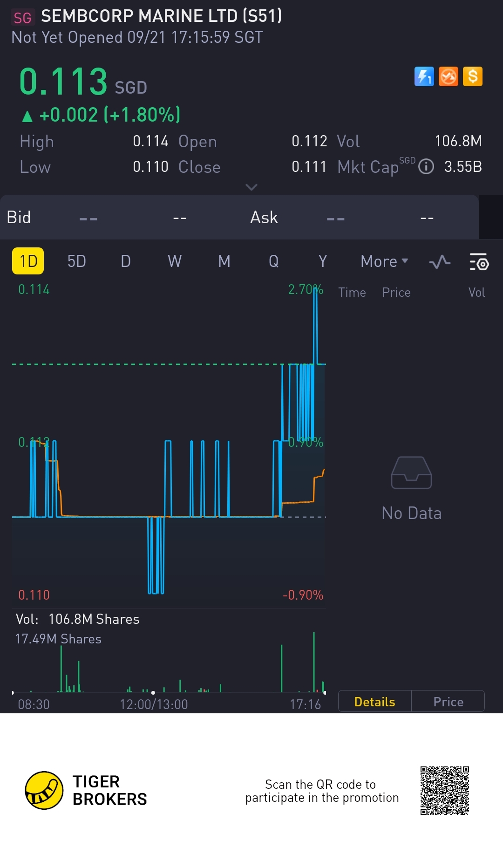Open the chart indicator waveform icon

[439, 262]
